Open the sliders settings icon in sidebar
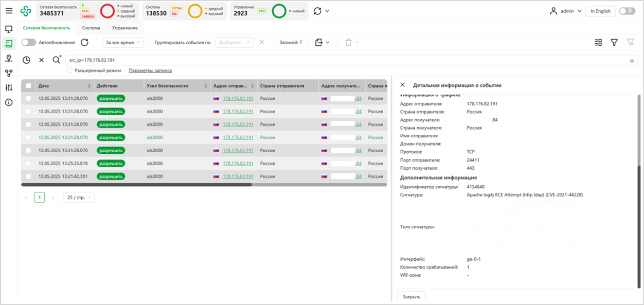The image size is (644, 305). coord(9,88)
